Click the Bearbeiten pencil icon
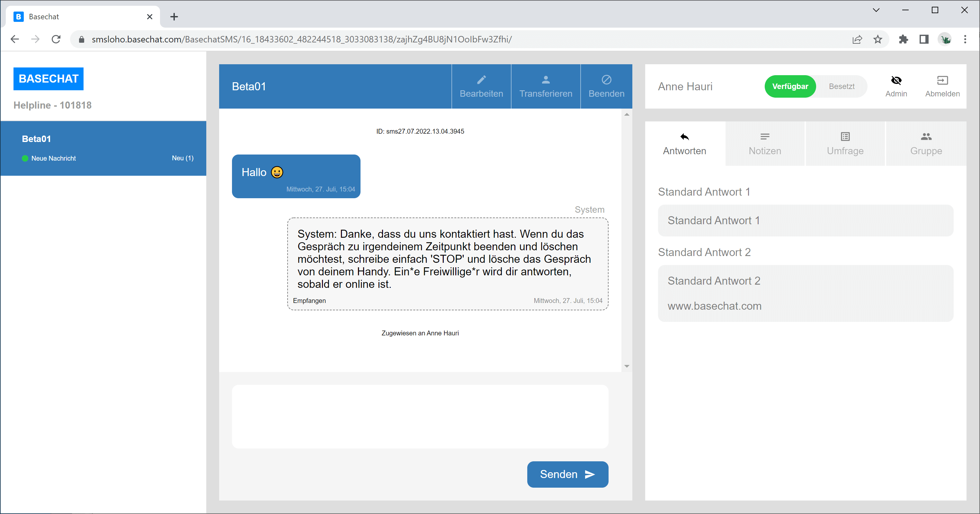 [x=481, y=80]
